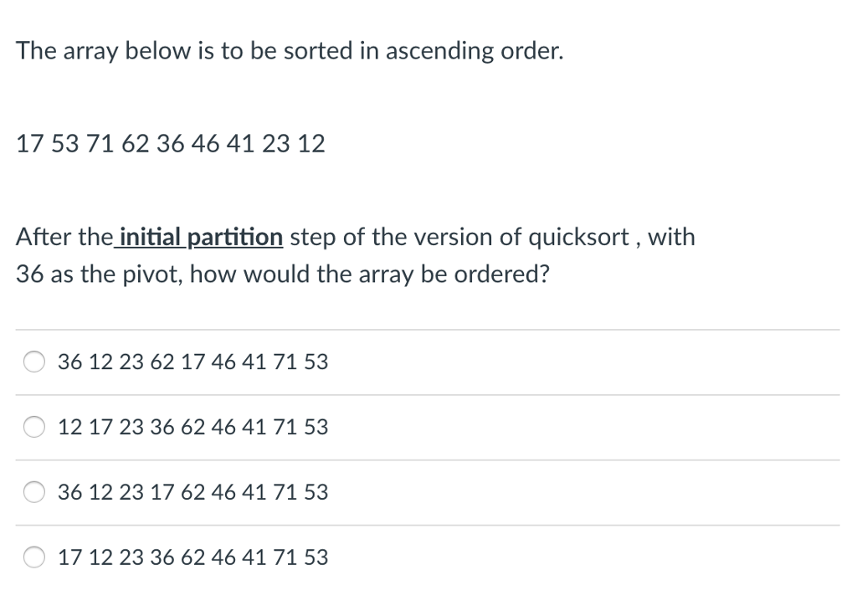Select the radio button for '36 12 23 17 62 46 41 71 53'
Viewport: 857px width, 616px height.
(x=33, y=492)
